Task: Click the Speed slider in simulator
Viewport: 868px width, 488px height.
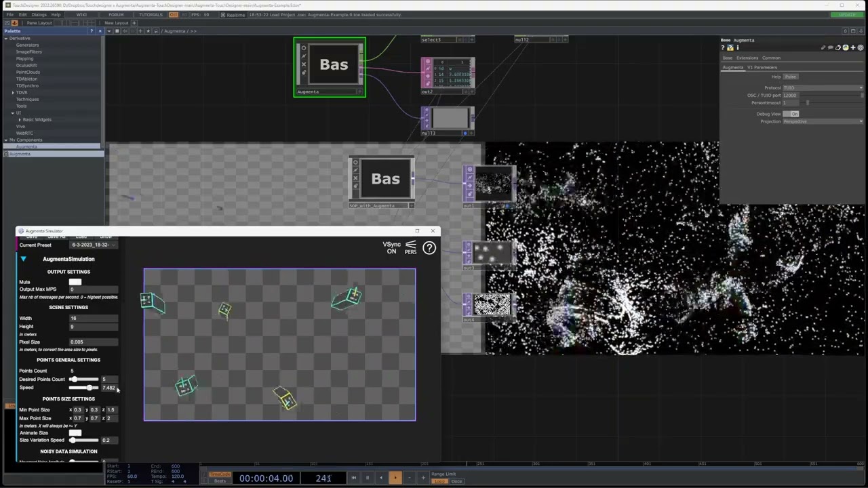Action: click(x=84, y=388)
